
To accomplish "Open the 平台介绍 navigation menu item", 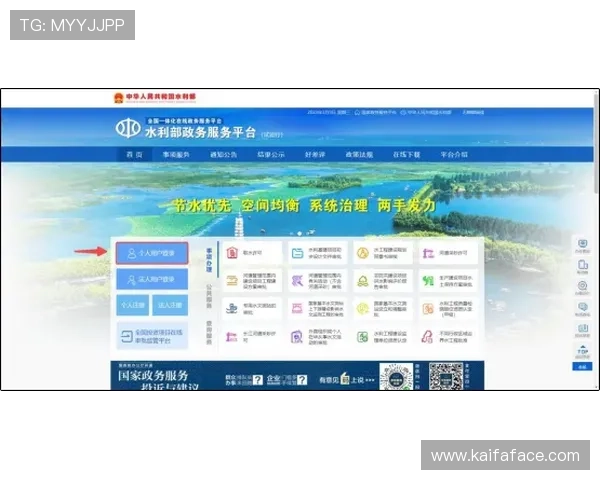I will point(454,155).
